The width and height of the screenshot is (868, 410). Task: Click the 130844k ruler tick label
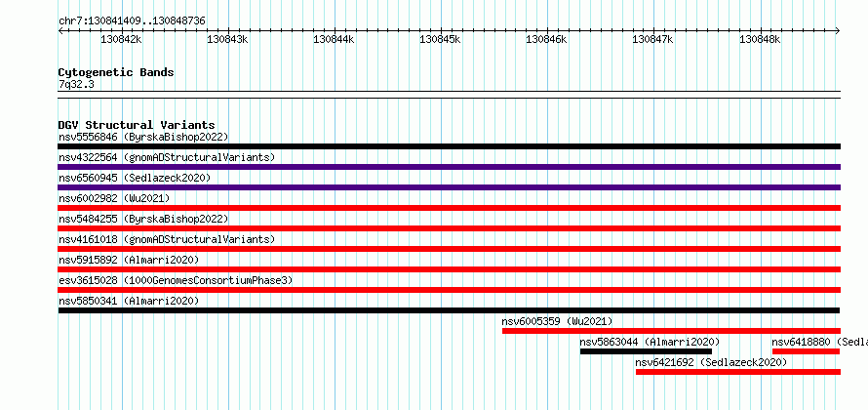tap(334, 39)
